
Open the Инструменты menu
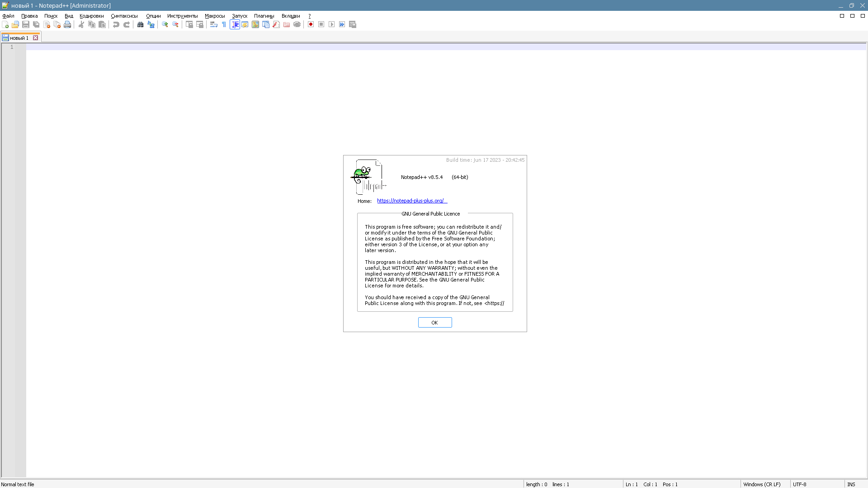[x=183, y=16]
